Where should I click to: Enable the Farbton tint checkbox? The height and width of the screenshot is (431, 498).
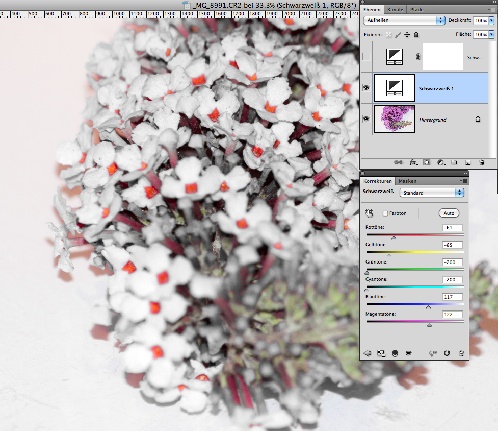(x=385, y=213)
